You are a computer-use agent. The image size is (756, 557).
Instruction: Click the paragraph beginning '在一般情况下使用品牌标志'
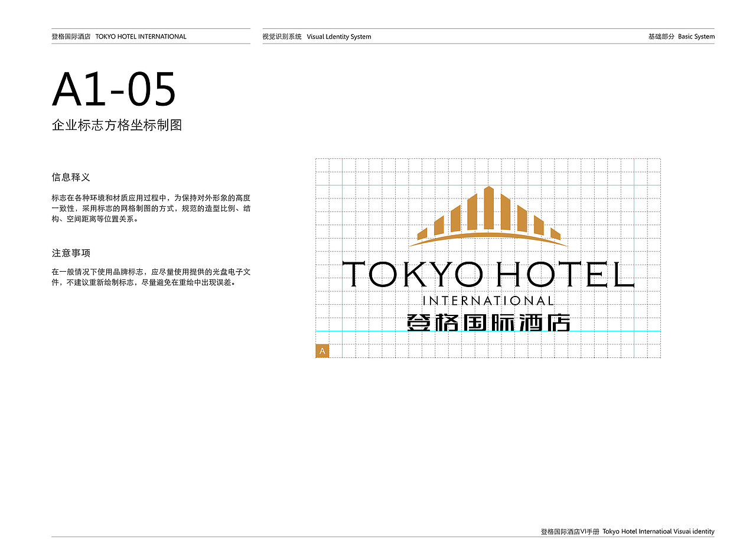(x=151, y=278)
